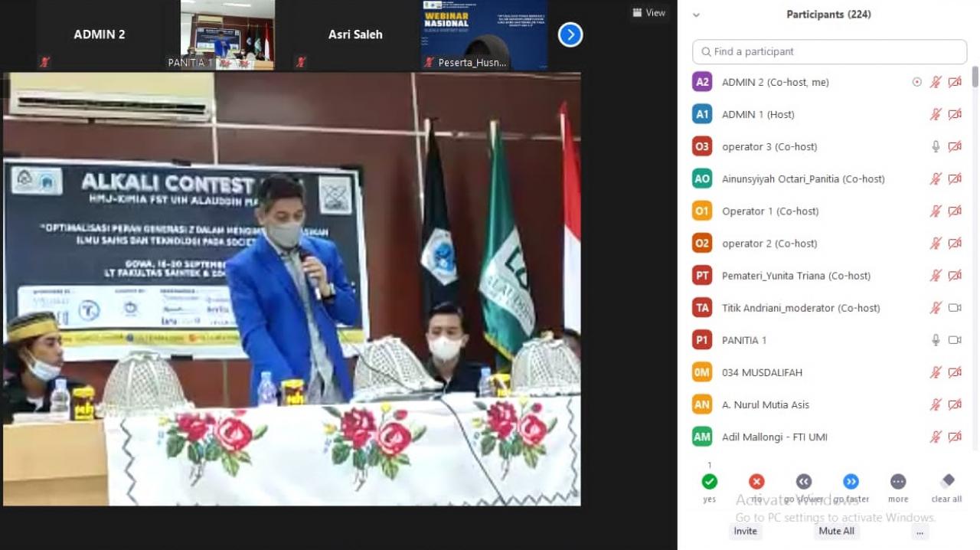Expand more video thumbnails with blue arrow
980x550 pixels.
pos(569,34)
